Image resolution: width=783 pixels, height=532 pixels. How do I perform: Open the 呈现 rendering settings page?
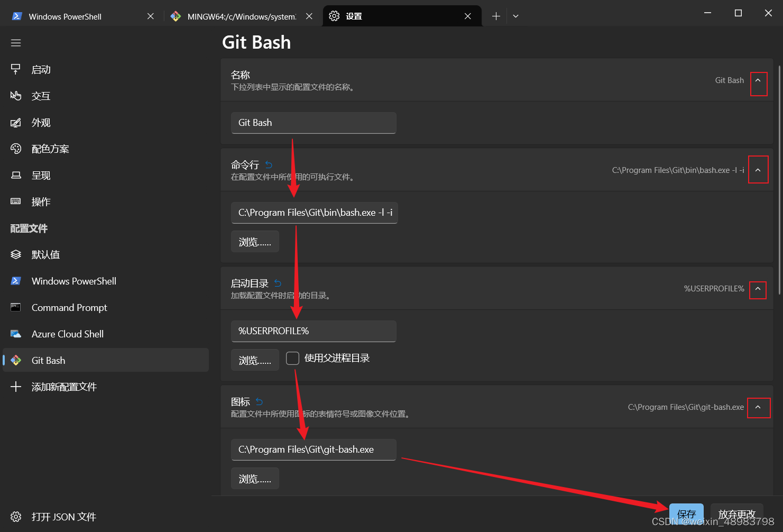(x=106, y=175)
